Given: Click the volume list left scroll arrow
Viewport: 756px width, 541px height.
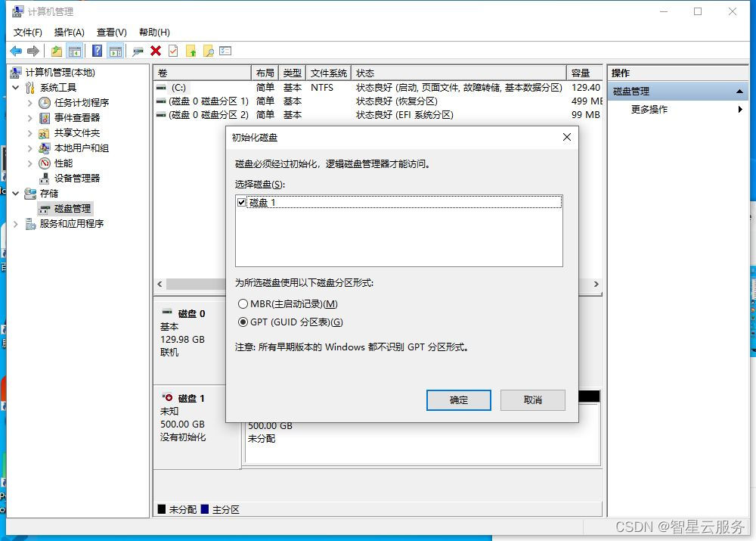Looking at the screenshot, I should [160, 284].
